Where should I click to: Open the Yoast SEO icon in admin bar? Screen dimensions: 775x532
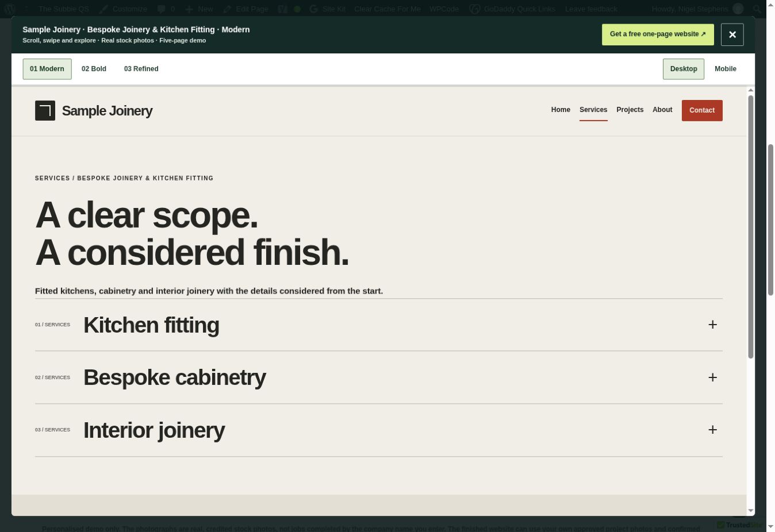coord(282,9)
